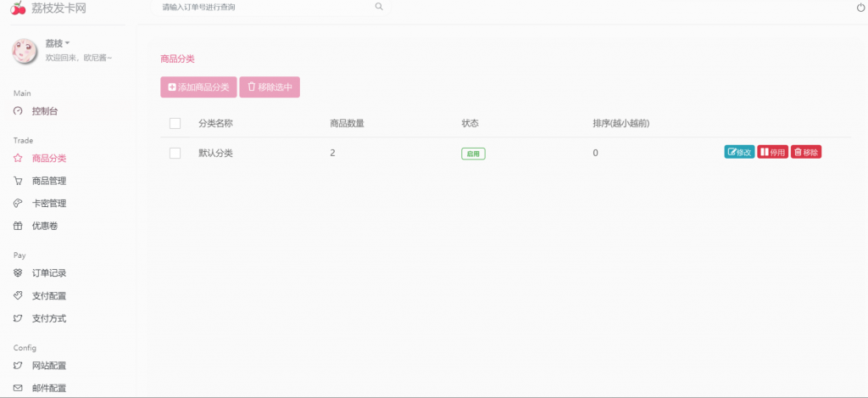Click 移除选中 button
This screenshot has width=868, height=398.
(x=270, y=87)
